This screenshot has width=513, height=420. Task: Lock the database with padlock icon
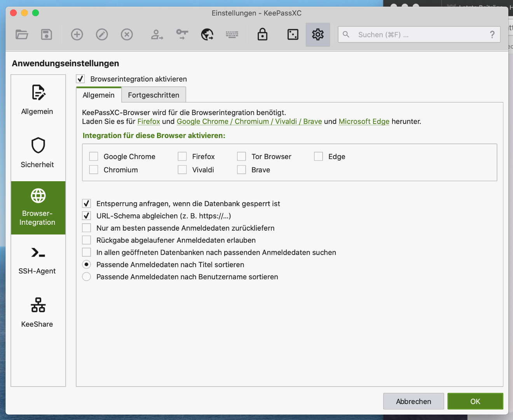[x=262, y=35]
